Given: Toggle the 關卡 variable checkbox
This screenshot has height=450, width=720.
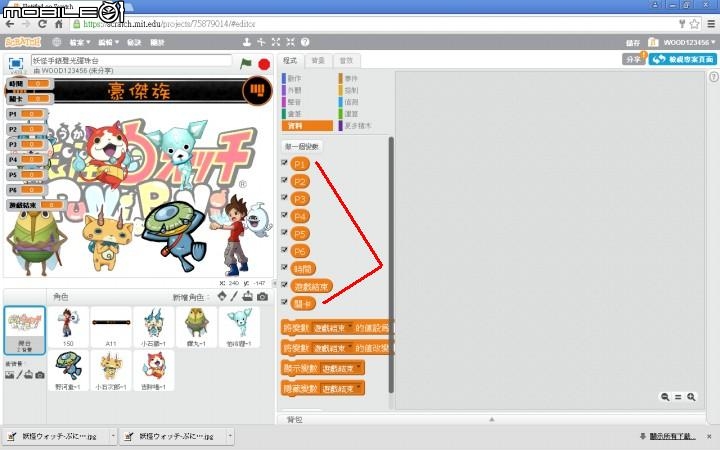Looking at the screenshot, I should point(284,302).
